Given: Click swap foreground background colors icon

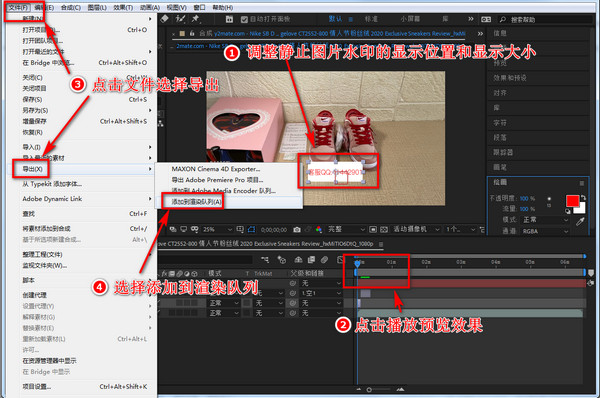Looking at the screenshot, I should tap(583, 197).
